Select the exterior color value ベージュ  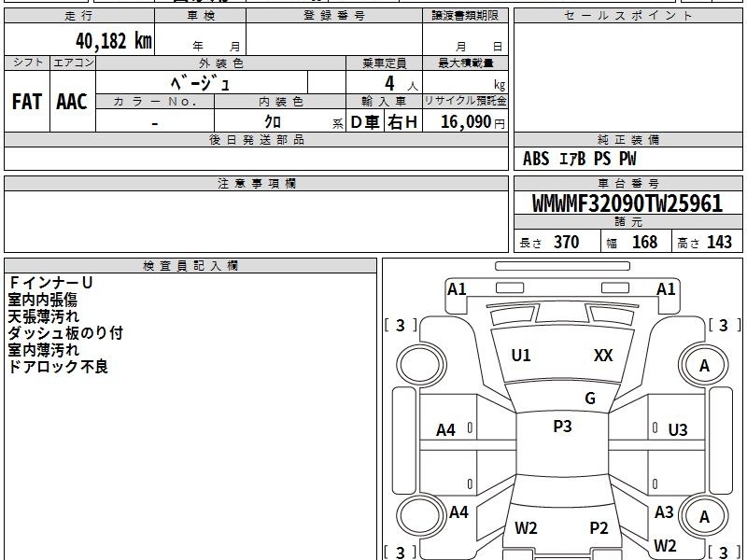coord(201,83)
